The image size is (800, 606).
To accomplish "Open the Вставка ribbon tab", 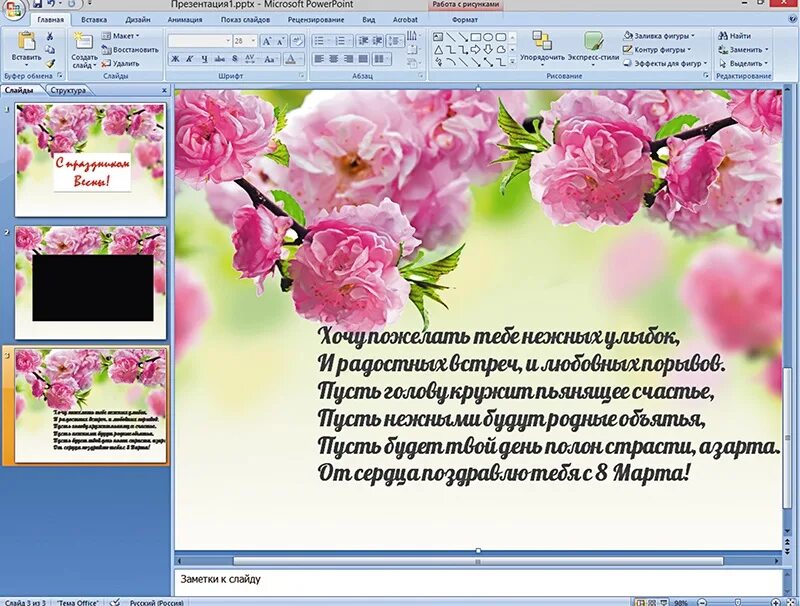I will 94,19.
